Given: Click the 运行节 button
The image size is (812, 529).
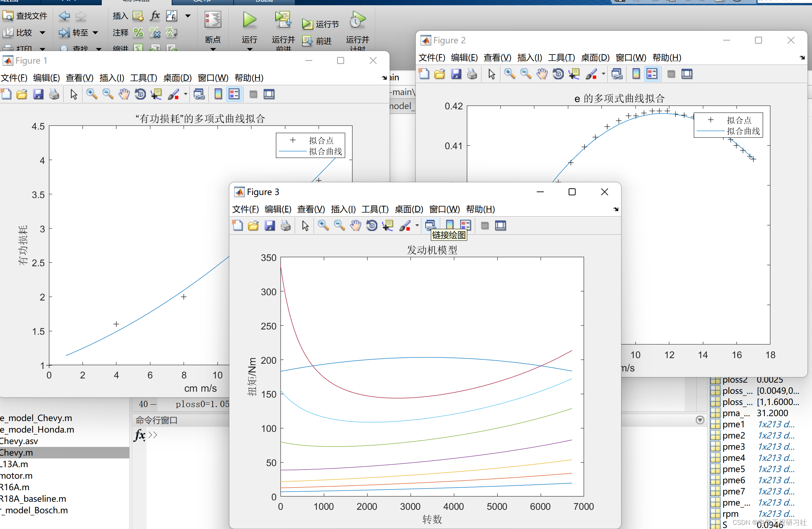Looking at the screenshot, I should pyautogui.click(x=321, y=24).
